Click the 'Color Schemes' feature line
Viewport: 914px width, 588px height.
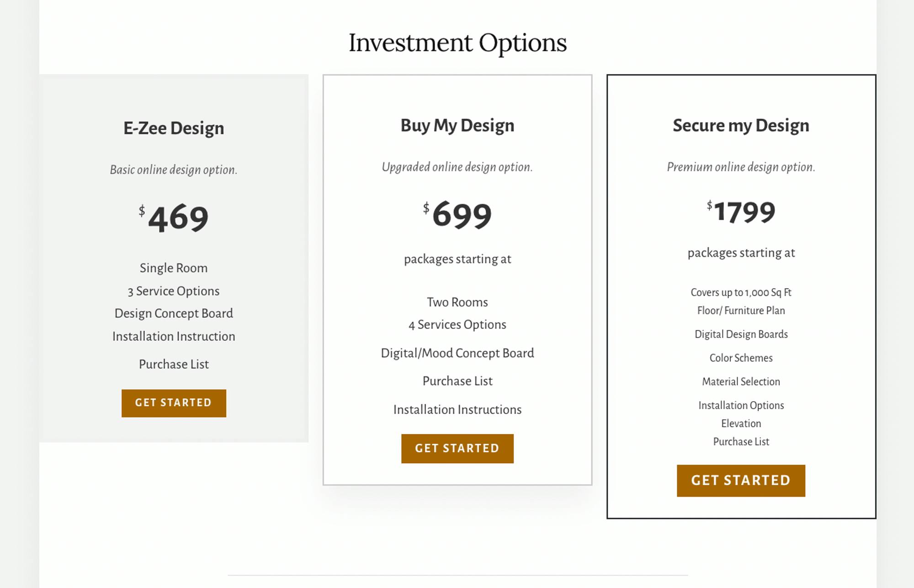[x=741, y=358]
